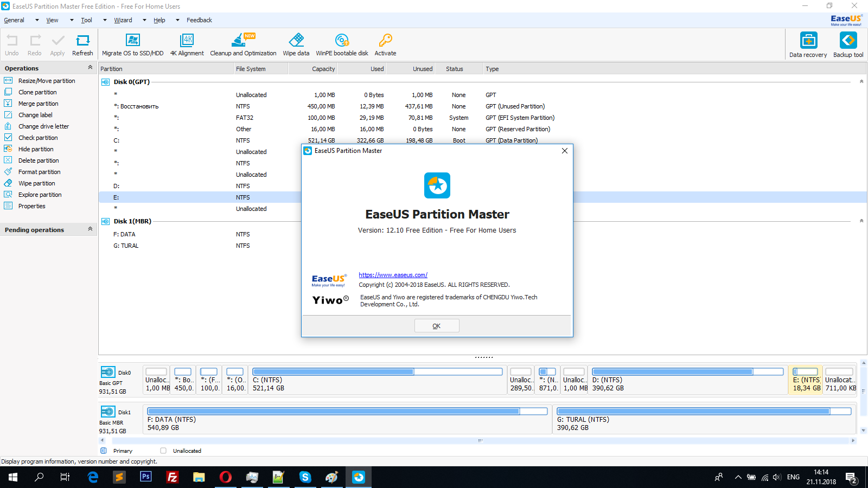Create a WinPE bootable disk
Screen dimensions: 868x488
point(342,44)
